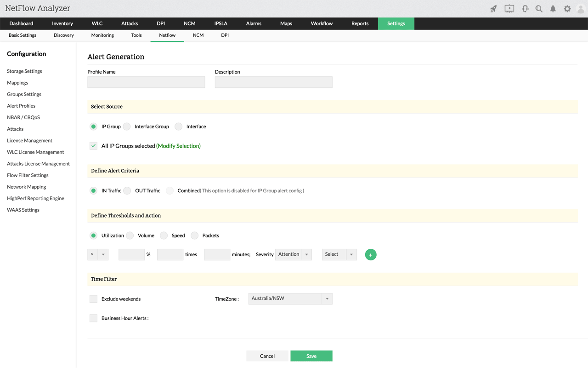The image size is (588, 368).
Task: Switch to Netflow sub-tab
Action: [167, 35]
